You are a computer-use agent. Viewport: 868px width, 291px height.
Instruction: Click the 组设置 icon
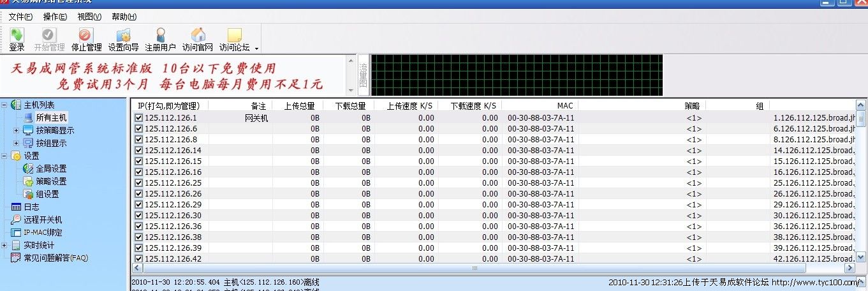pos(28,194)
